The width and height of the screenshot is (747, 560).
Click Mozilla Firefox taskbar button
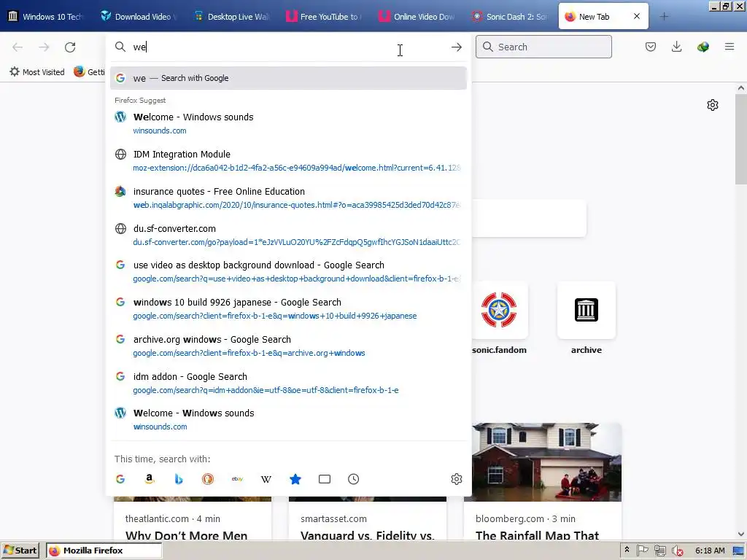pyautogui.click(x=104, y=551)
